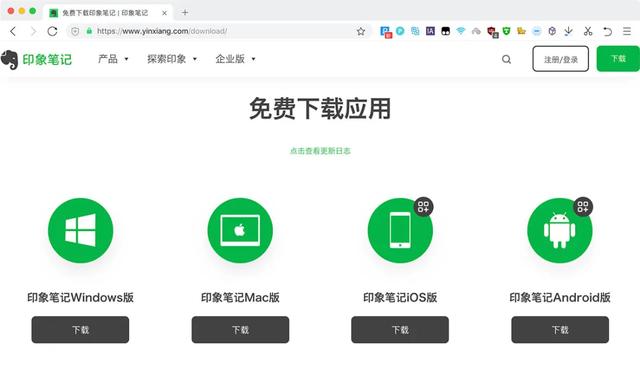Reload the page with the refresh icon

pyautogui.click(x=52, y=31)
